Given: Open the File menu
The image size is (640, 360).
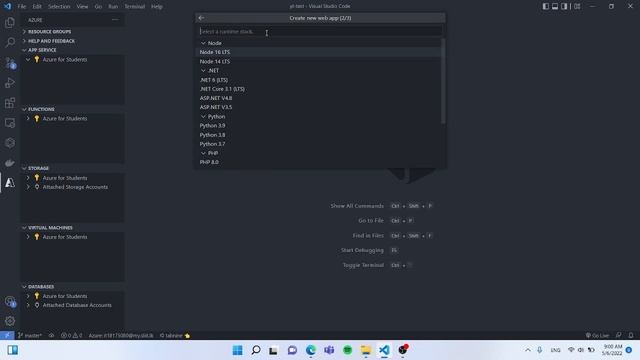Looking at the screenshot, I should (22, 7).
